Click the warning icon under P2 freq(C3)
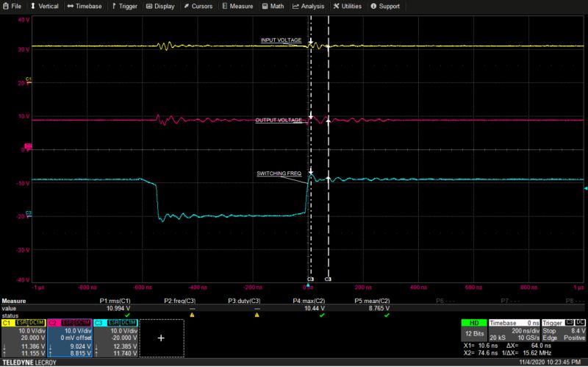 tap(192, 316)
